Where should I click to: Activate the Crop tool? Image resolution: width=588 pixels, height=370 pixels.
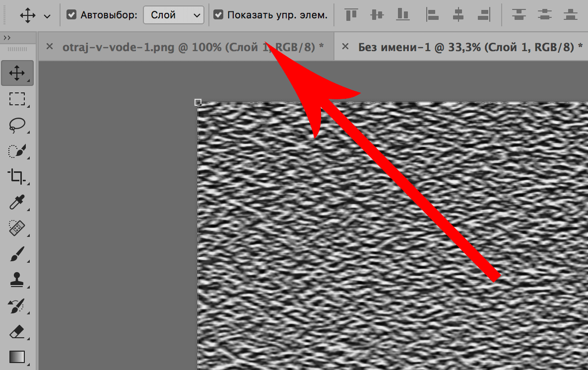click(17, 176)
